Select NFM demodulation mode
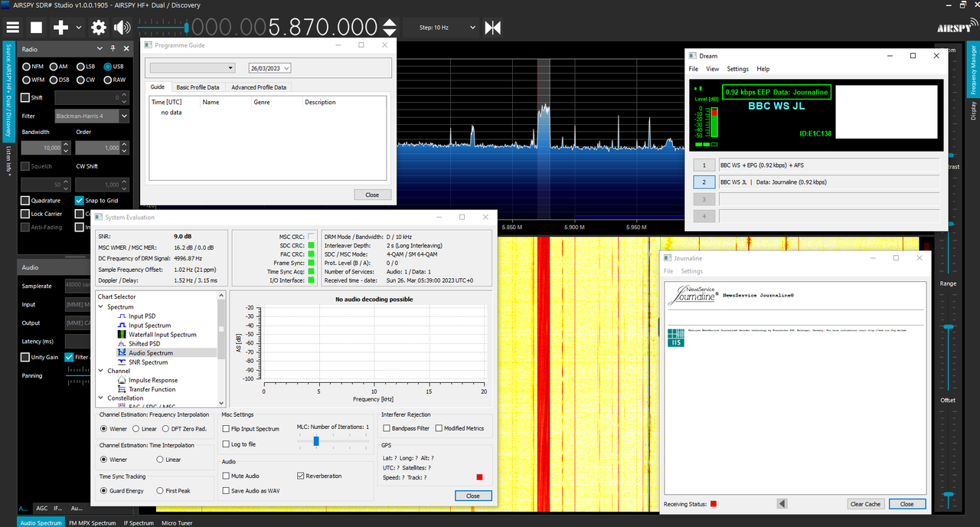Screen dimensions: 980x527 point(33,67)
